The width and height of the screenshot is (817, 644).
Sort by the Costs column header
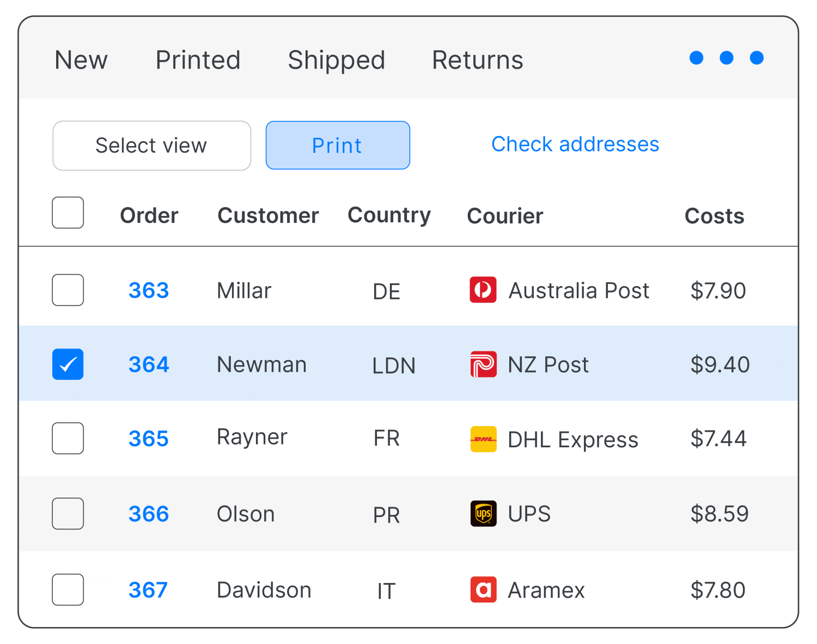[x=714, y=216]
